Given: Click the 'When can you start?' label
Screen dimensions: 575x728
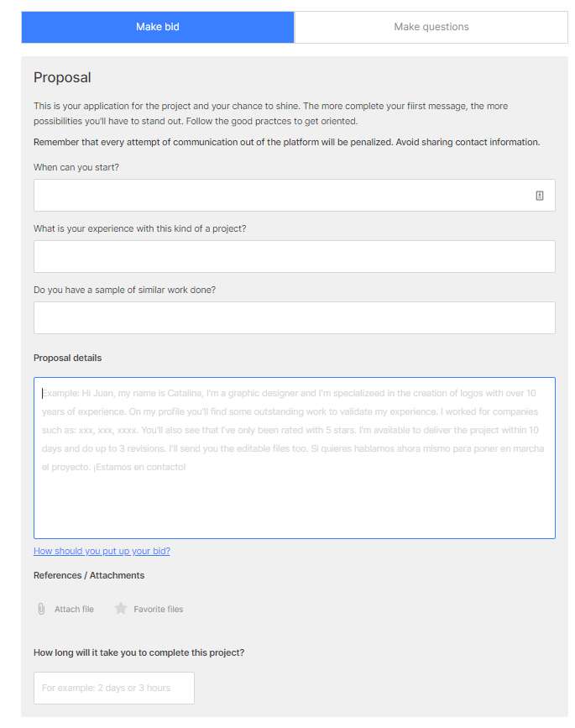Looking at the screenshot, I should click(x=76, y=167).
